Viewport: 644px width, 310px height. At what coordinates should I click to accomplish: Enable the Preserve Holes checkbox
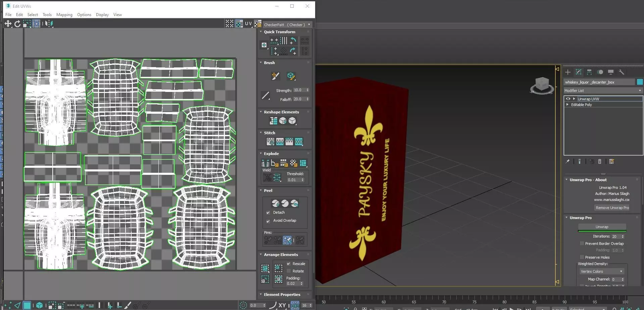click(582, 257)
